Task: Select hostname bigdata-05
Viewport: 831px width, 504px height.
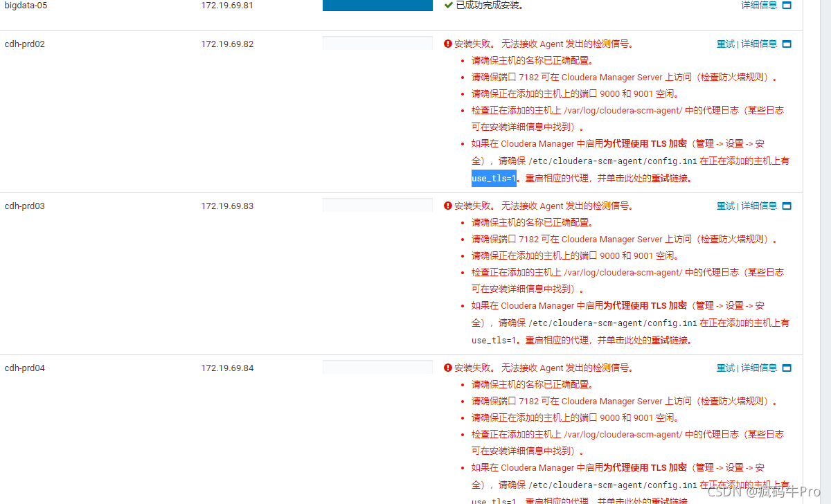Action: (26, 5)
